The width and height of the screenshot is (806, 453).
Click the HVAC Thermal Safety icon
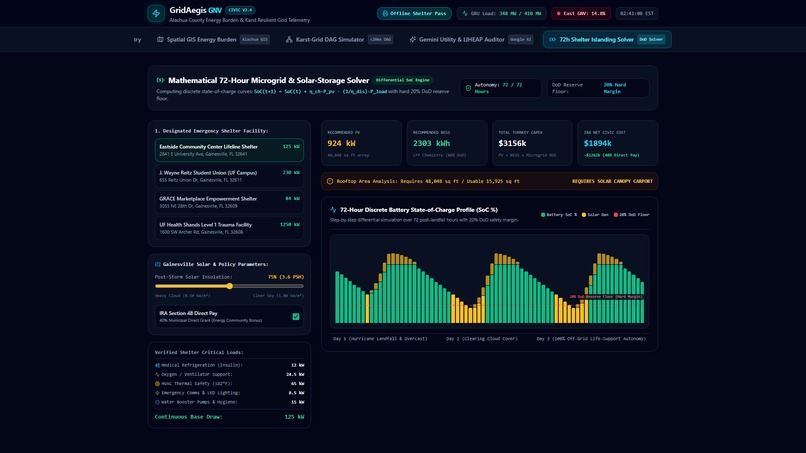pos(157,384)
